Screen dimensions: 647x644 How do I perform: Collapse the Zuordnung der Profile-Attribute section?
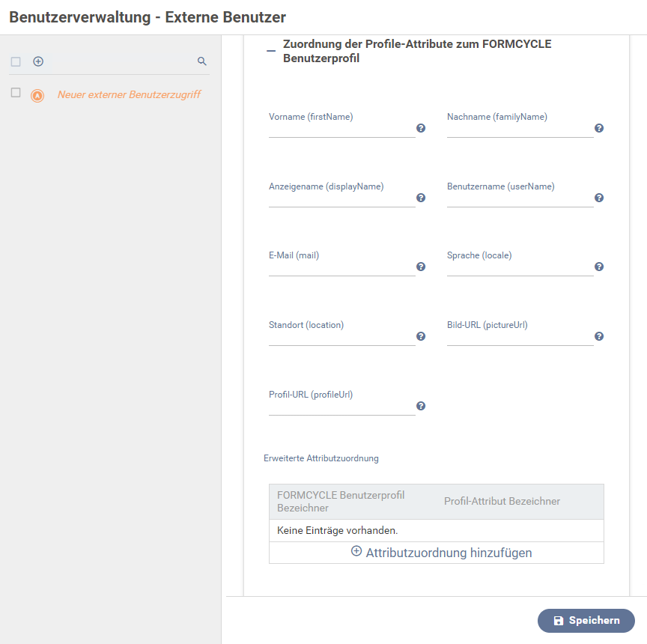pos(271,51)
